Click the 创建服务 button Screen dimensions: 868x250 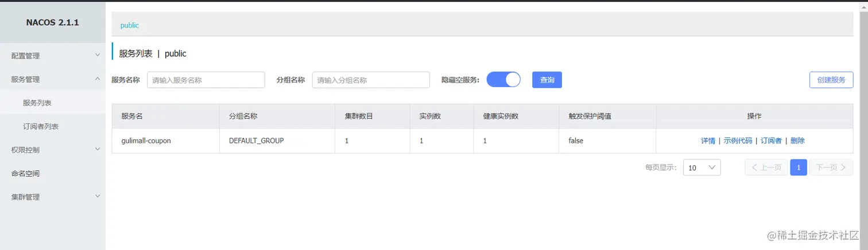[831, 80]
